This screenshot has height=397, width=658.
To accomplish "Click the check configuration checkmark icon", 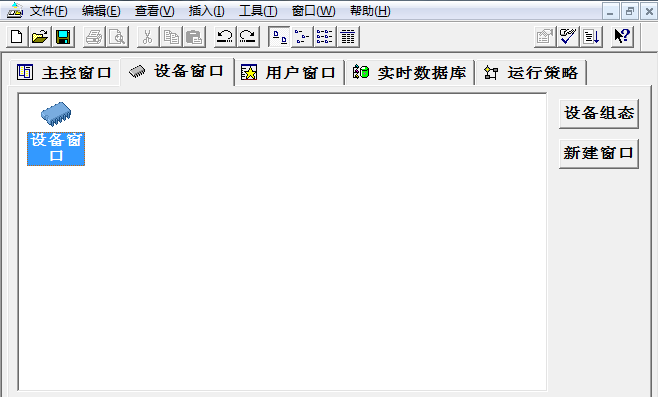I will click(x=568, y=37).
